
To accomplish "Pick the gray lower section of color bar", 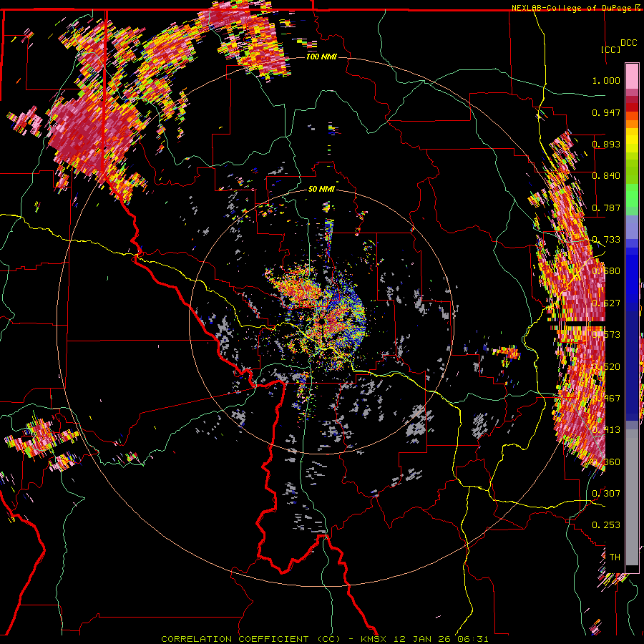I will [632, 497].
